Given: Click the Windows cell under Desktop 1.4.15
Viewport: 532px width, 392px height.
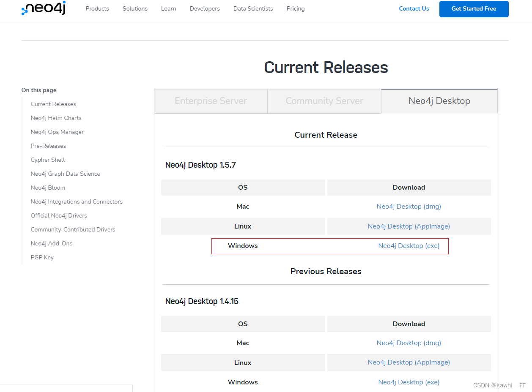Looking at the screenshot, I should tap(243, 382).
